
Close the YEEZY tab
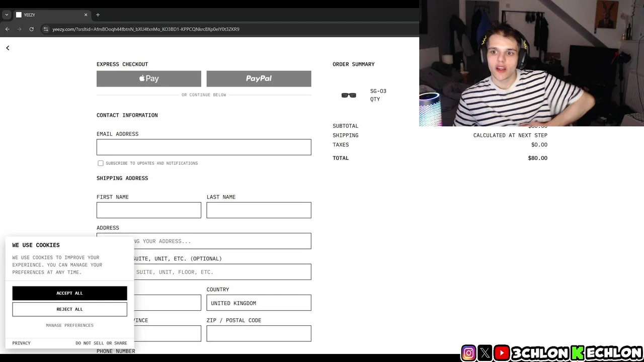point(86,15)
